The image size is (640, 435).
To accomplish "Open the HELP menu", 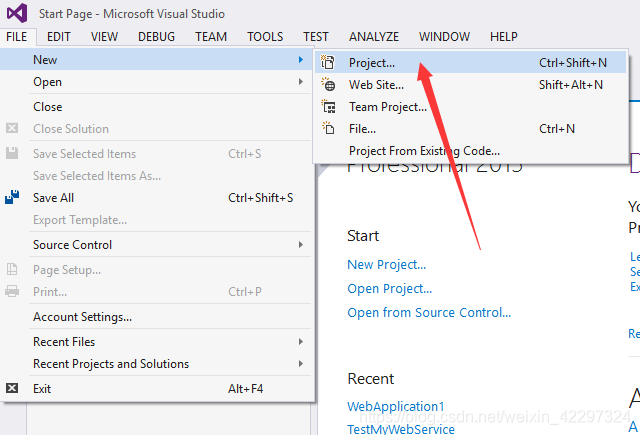I will [x=504, y=37].
